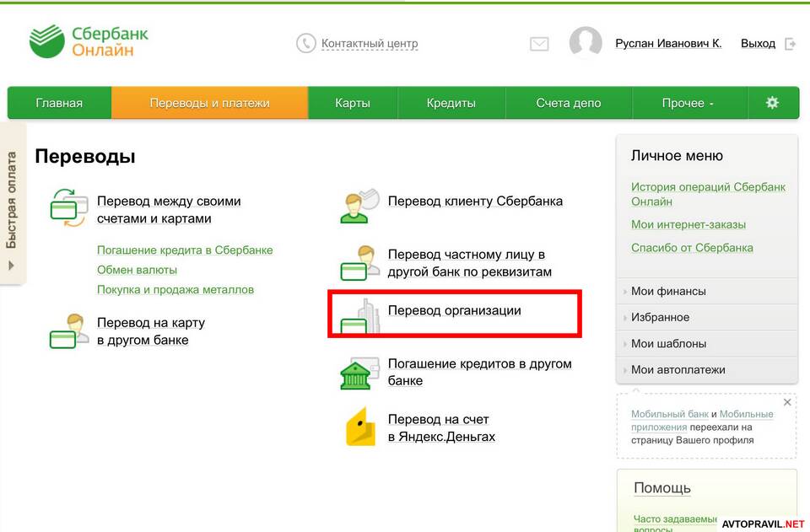
Task: Switch to the Карты tab
Action: 352,103
